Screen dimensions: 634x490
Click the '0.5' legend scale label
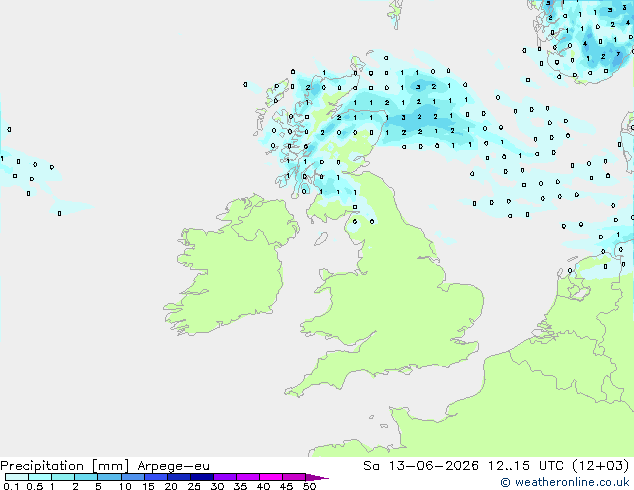click(x=35, y=486)
